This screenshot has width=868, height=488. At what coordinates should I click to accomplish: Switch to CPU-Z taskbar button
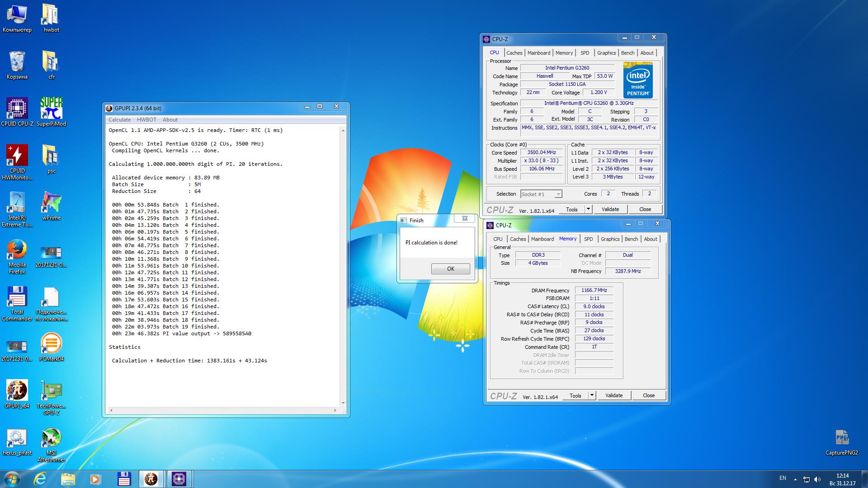tap(179, 479)
